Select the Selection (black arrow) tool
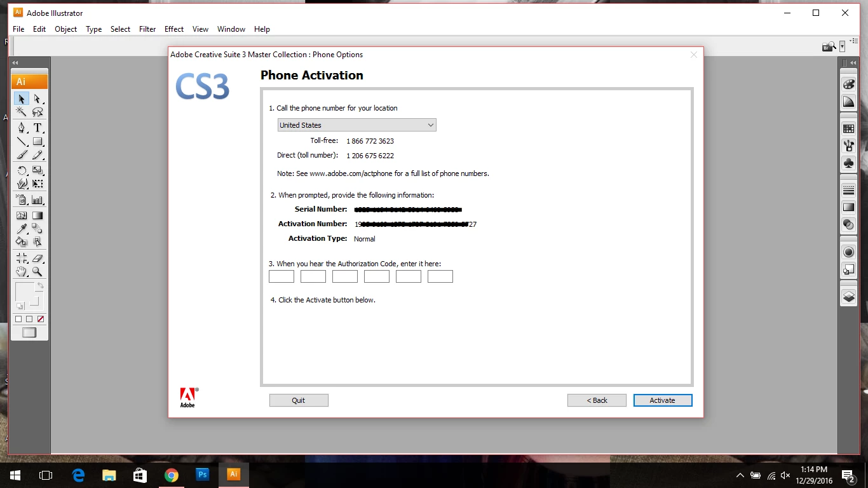 pos(22,98)
